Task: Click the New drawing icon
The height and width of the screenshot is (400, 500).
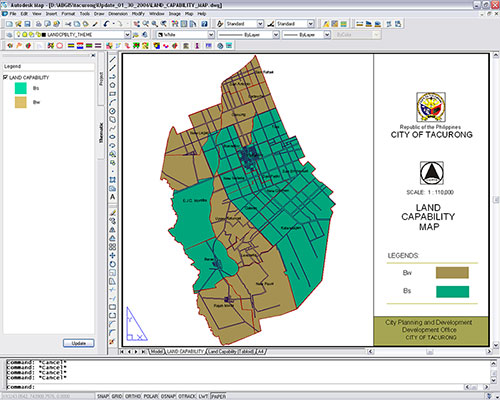Action: (9, 24)
